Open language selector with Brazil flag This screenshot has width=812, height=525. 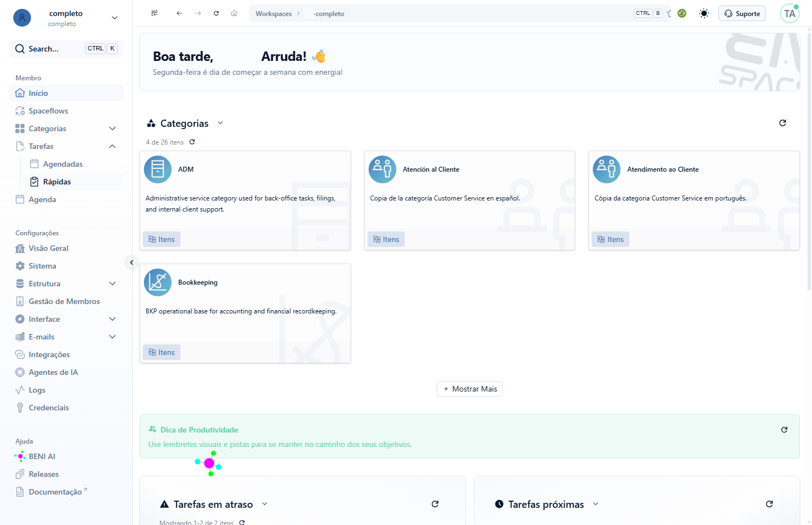pyautogui.click(x=682, y=13)
